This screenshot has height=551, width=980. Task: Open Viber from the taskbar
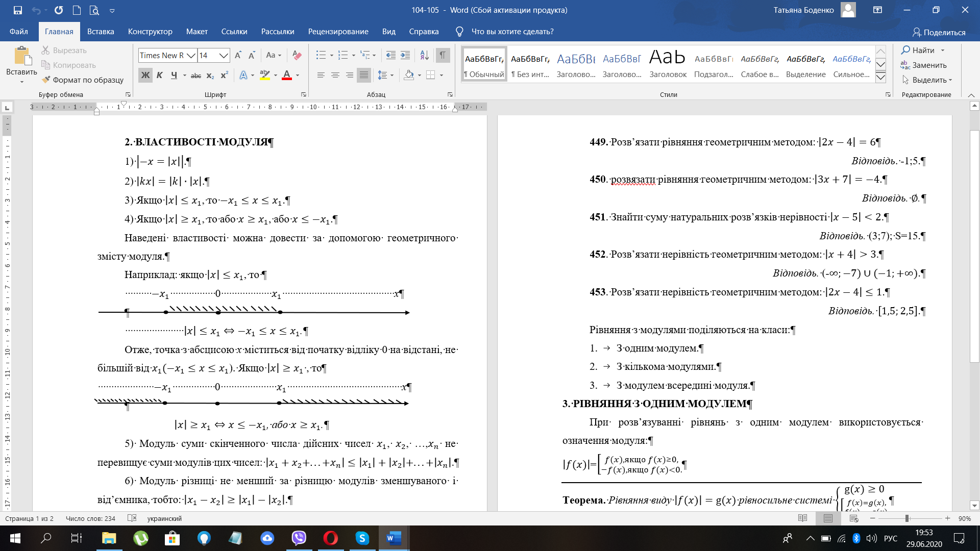(x=299, y=538)
